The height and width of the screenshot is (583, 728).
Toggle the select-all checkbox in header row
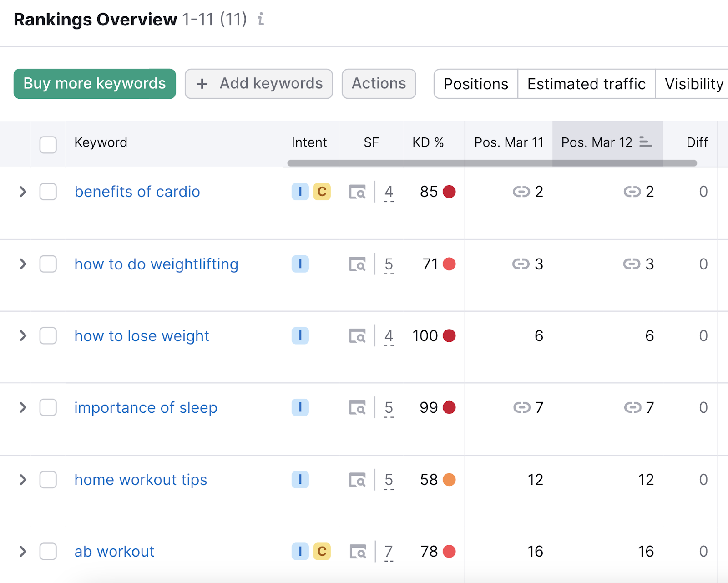[x=48, y=144]
